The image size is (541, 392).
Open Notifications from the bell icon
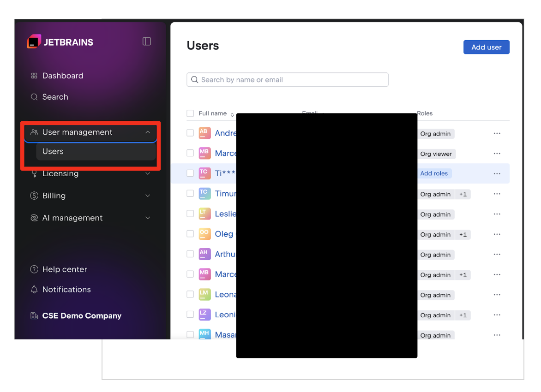(34, 290)
